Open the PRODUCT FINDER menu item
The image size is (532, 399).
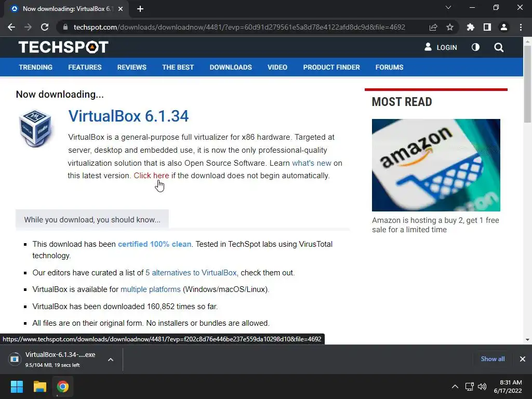point(331,67)
